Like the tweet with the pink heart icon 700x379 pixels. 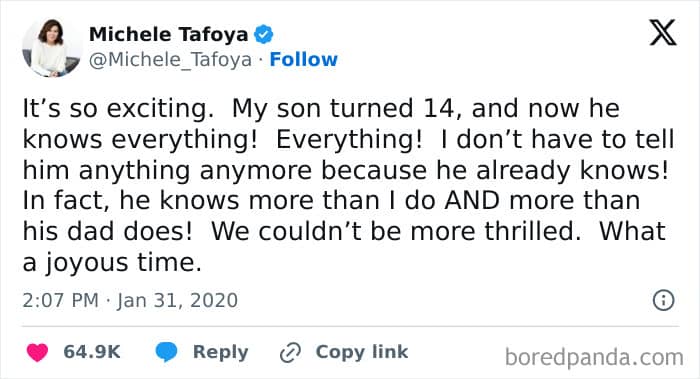[37, 352]
